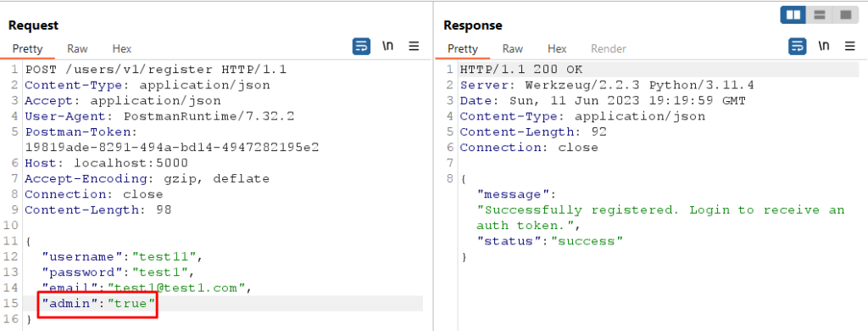The image size is (868, 331).
Task: Switch Request to Raw tab
Action: [77, 48]
